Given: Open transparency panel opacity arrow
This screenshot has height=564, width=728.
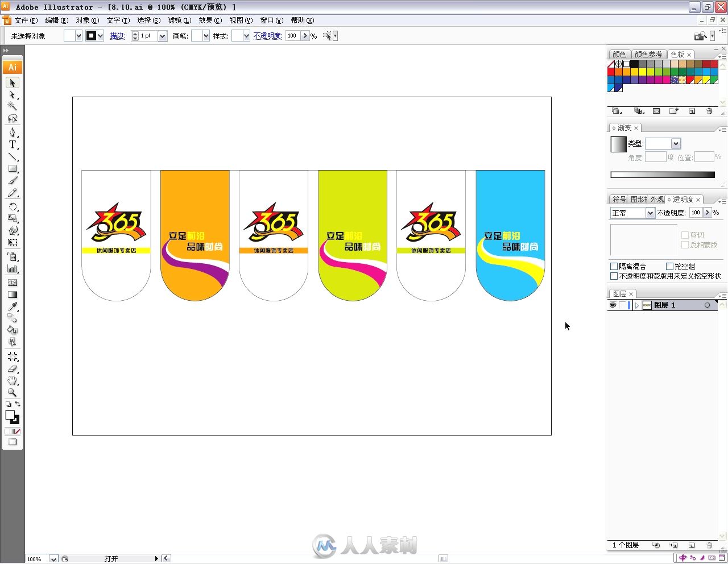Looking at the screenshot, I should point(707,213).
